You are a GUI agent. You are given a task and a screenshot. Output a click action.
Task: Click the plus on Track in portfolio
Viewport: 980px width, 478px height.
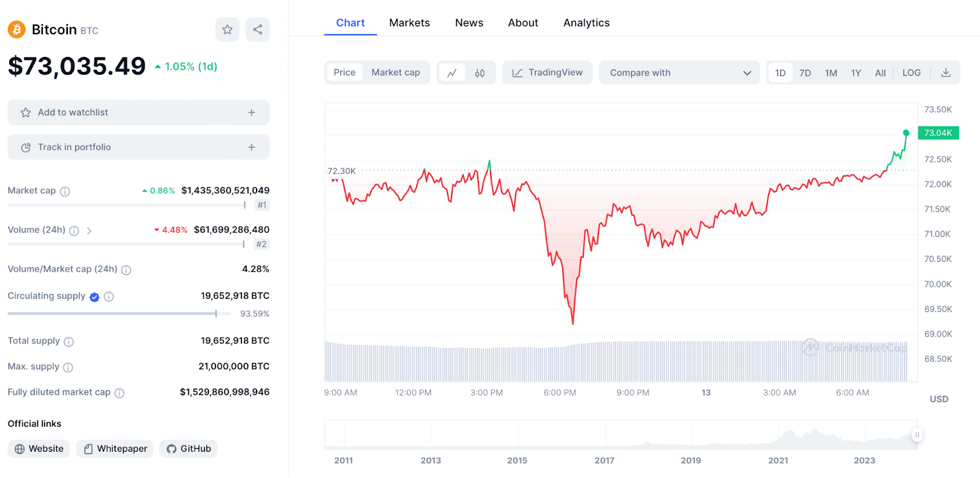(x=251, y=148)
